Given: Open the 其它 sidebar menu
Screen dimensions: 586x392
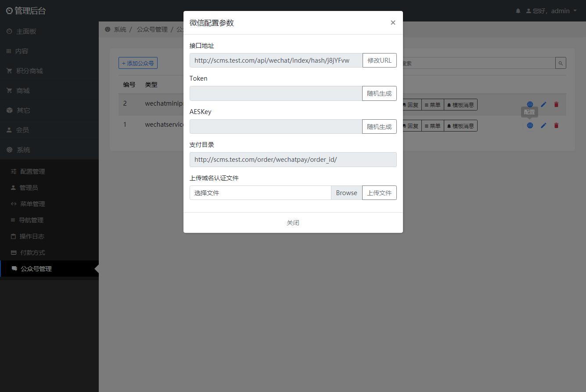Looking at the screenshot, I should tap(49, 110).
